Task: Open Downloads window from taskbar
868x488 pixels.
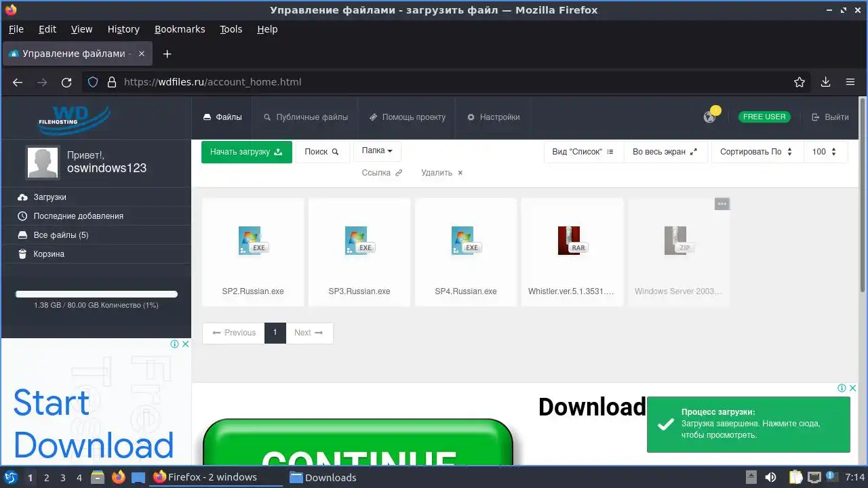Action: point(323,477)
